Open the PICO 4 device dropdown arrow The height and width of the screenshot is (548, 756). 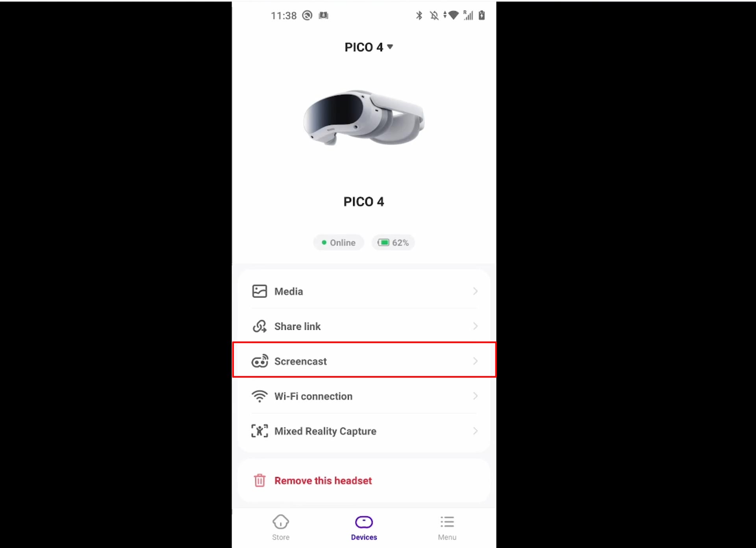pos(390,47)
